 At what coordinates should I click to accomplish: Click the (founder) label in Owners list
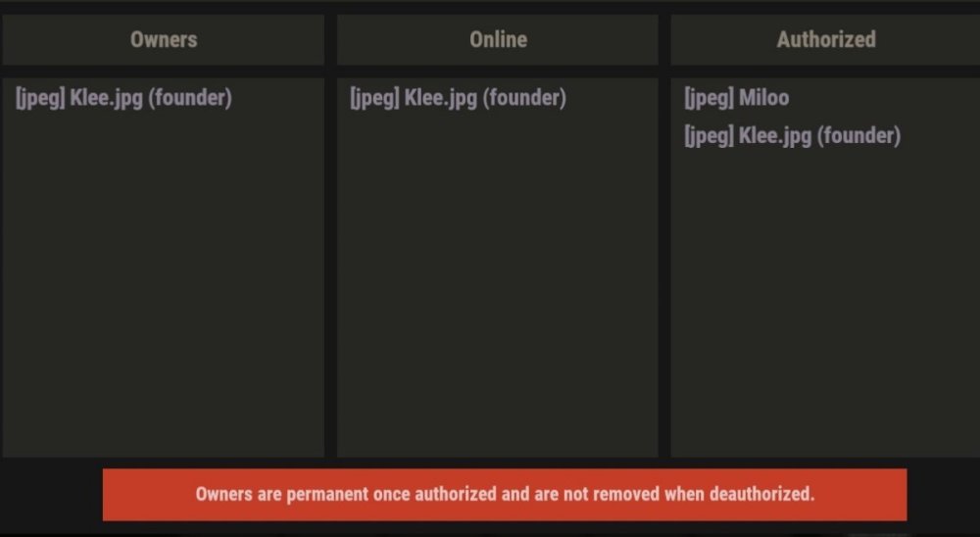189,98
